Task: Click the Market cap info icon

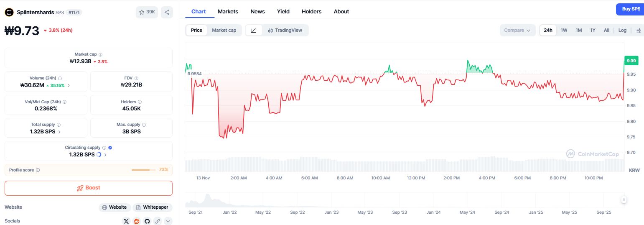Action: (101, 54)
